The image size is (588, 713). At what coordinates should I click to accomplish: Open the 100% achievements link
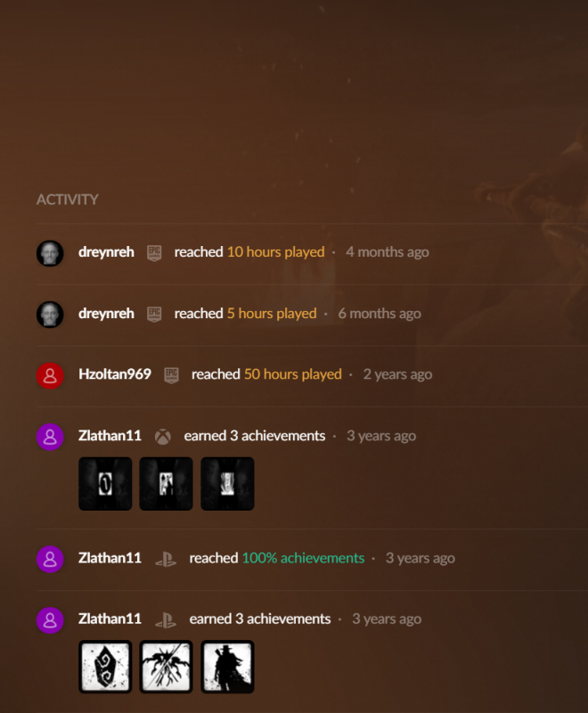[x=303, y=558]
